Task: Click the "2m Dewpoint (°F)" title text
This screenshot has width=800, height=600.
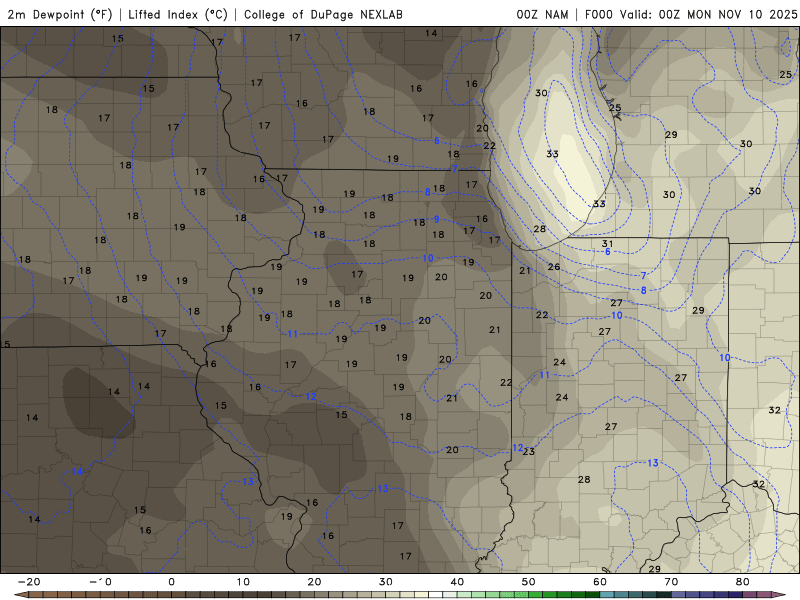Action: click(x=60, y=14)
